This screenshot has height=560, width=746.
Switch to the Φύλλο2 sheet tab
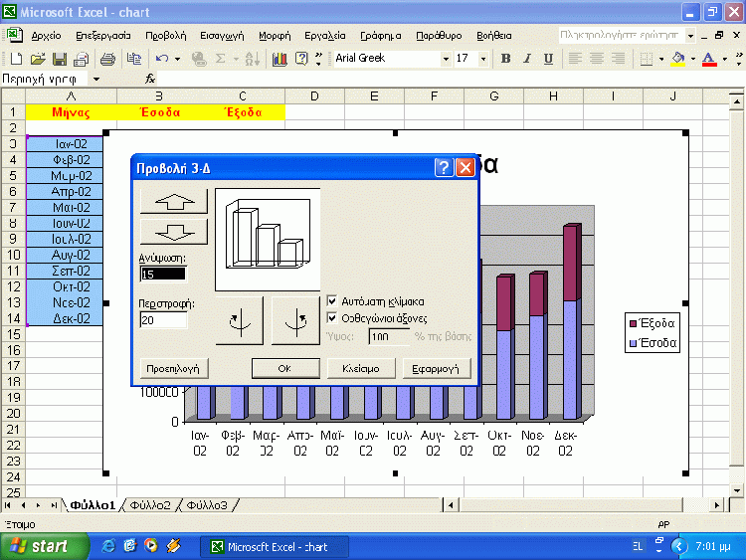pyautogui.click(x=150, y=505)
